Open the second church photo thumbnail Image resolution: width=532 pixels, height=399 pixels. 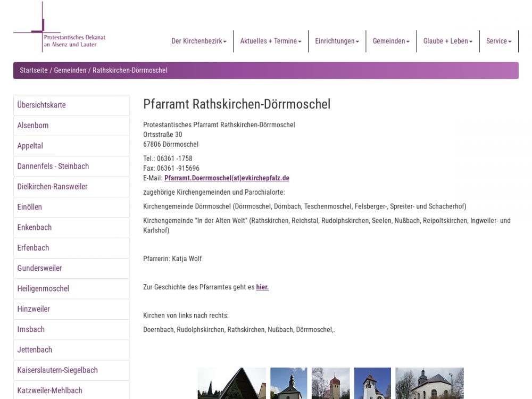click(x=288, y=383)
